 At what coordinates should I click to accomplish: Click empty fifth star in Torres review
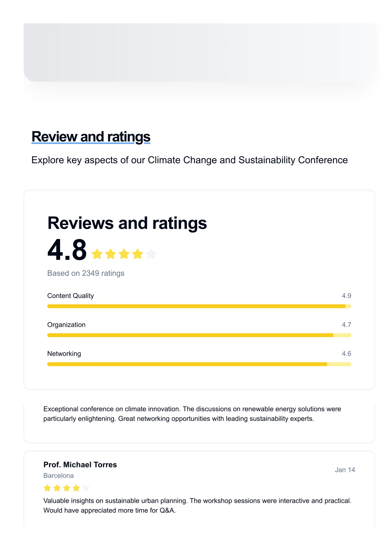[x=86, y=488]
